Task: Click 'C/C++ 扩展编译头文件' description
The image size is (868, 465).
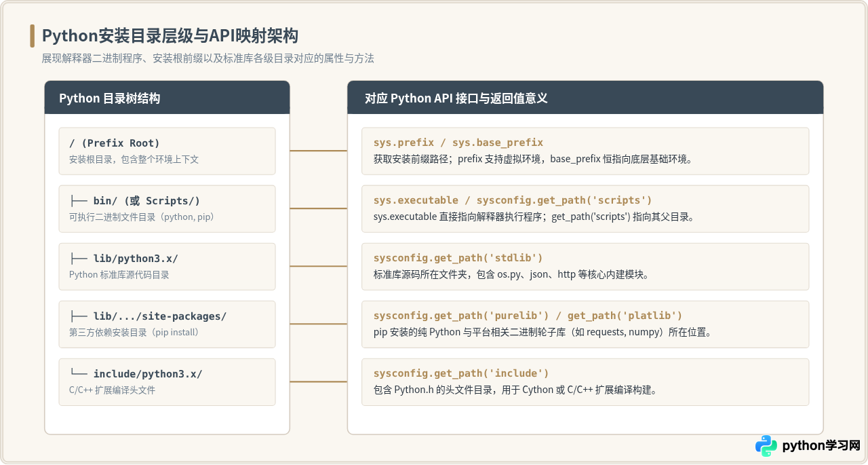Action: click(112, 390)
